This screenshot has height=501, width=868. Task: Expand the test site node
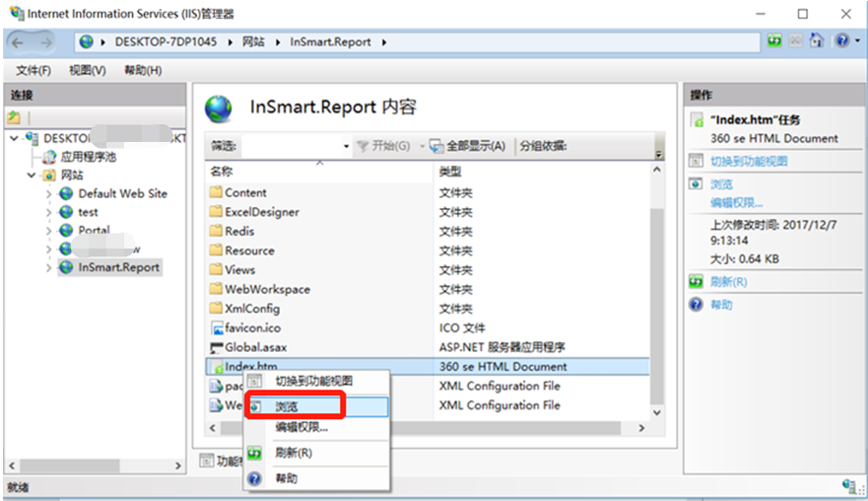(x=48, y=212)
